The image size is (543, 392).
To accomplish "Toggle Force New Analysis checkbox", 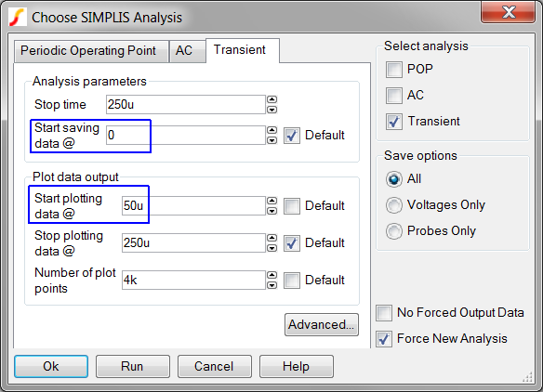I will point(384,339).
